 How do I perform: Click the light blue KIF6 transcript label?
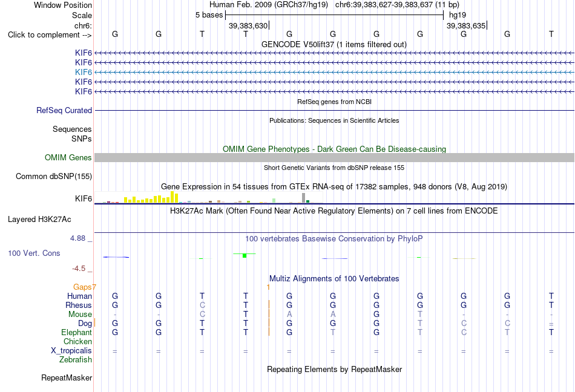(x=84, y=72)
